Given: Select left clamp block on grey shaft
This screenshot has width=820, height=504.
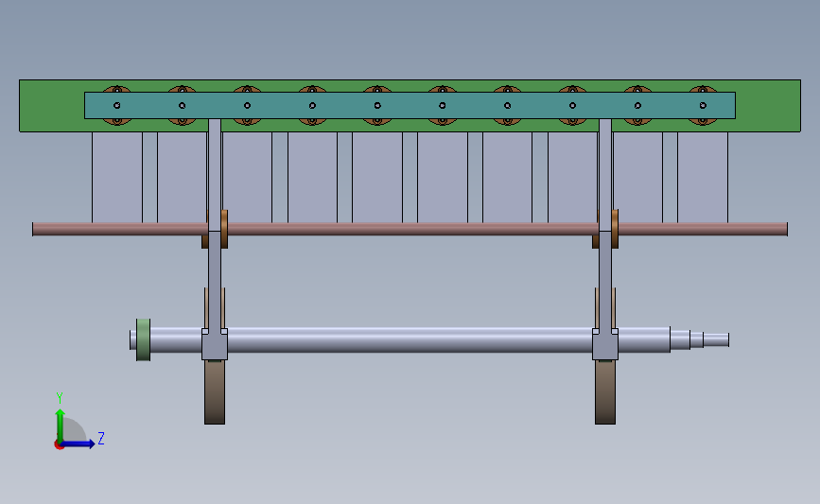Looking at the screenshot, I should coord(215,345).
